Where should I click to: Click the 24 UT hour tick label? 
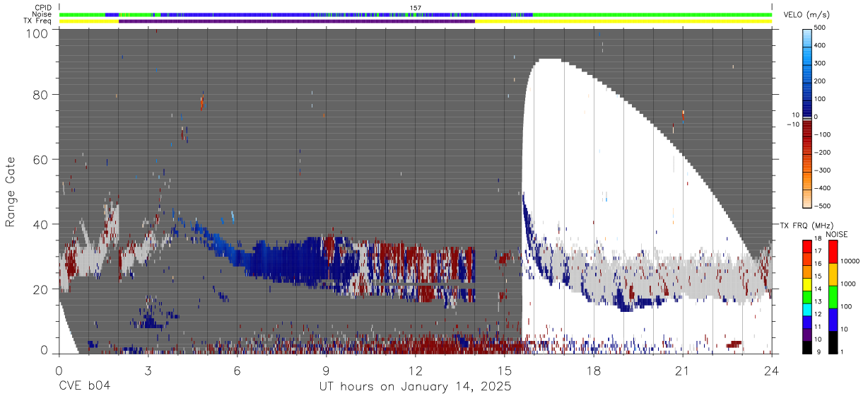pos(772,370)
